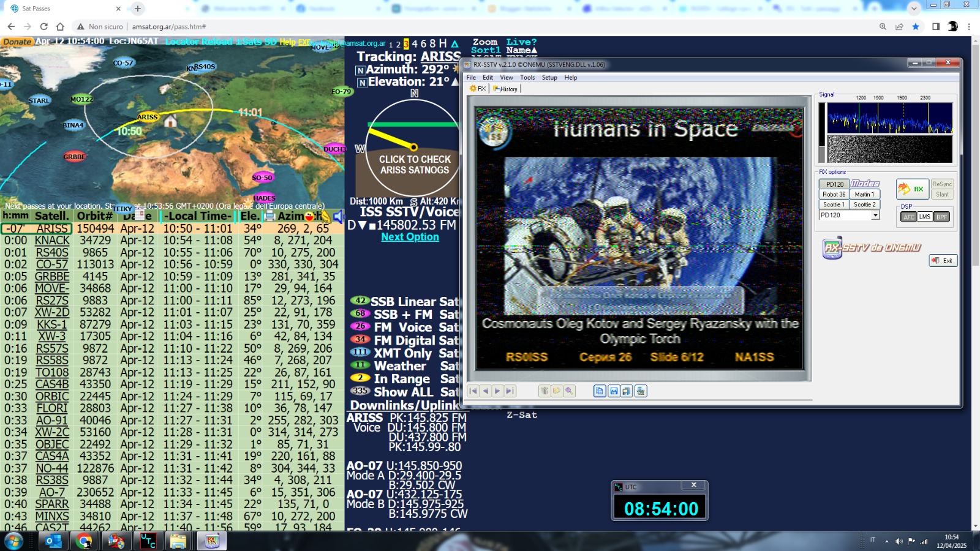Bookmark this page with the star icon

point(916,26)
